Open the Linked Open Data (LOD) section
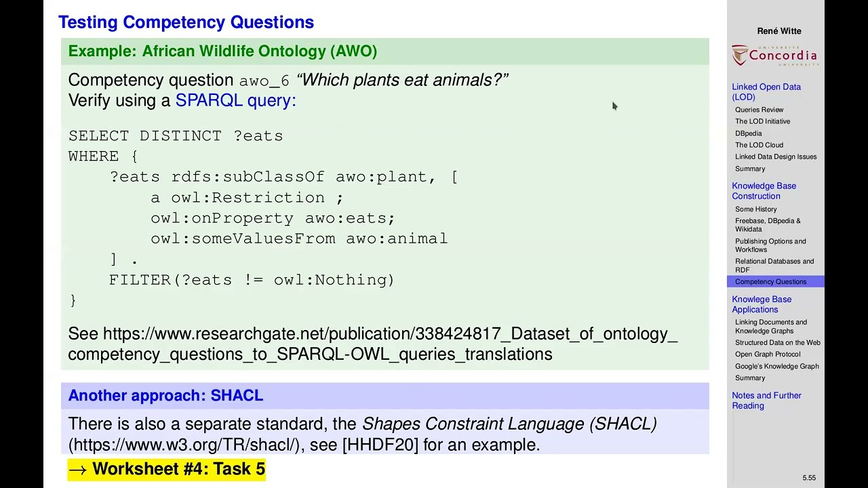868x488 pixels. point(766,91)
